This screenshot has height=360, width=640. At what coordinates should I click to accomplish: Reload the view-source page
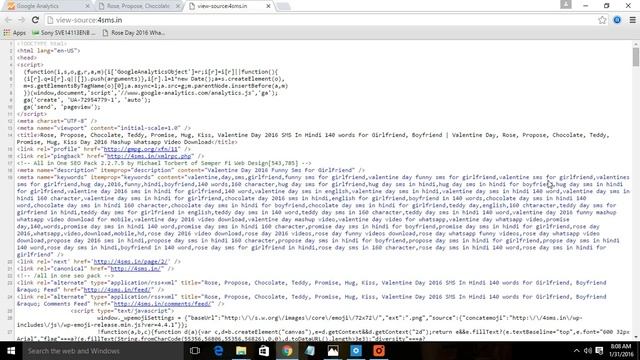pyautogui.click(x=35, y=20)
